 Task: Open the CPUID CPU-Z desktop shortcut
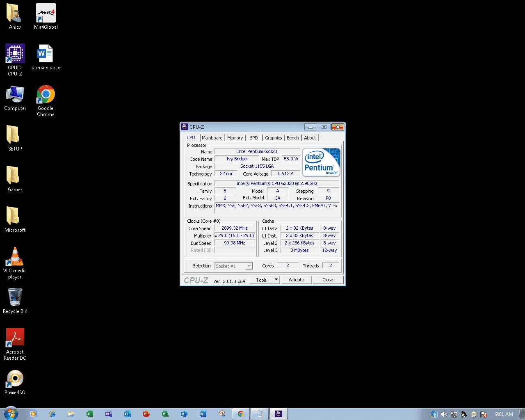click(x=15, y=60)
